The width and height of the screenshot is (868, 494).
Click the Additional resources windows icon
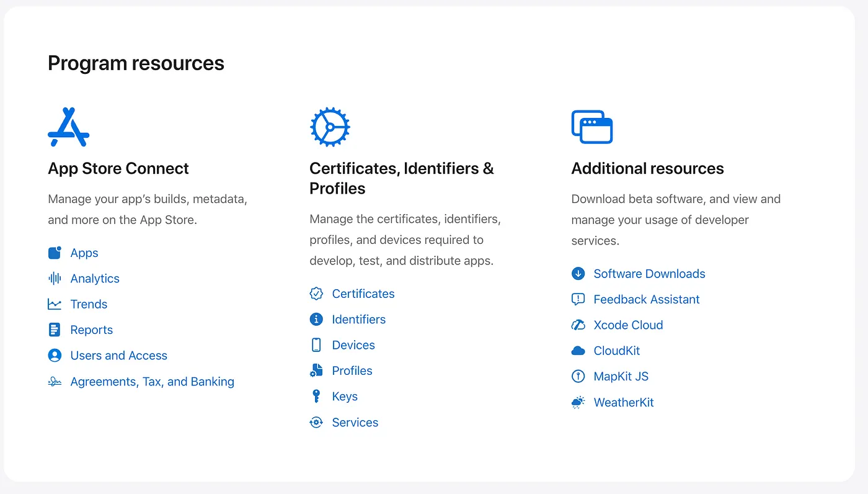point(591,127)
